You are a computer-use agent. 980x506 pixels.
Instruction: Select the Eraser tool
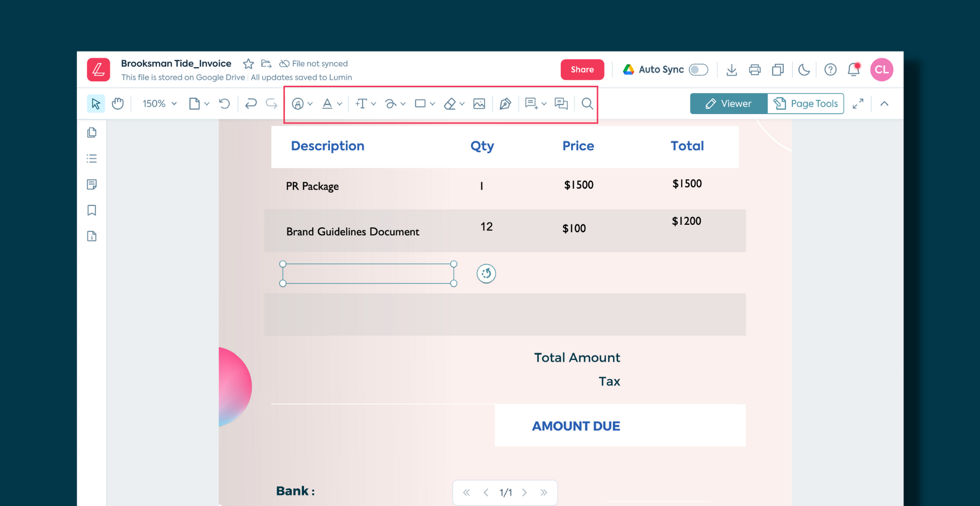click(450, 104)
